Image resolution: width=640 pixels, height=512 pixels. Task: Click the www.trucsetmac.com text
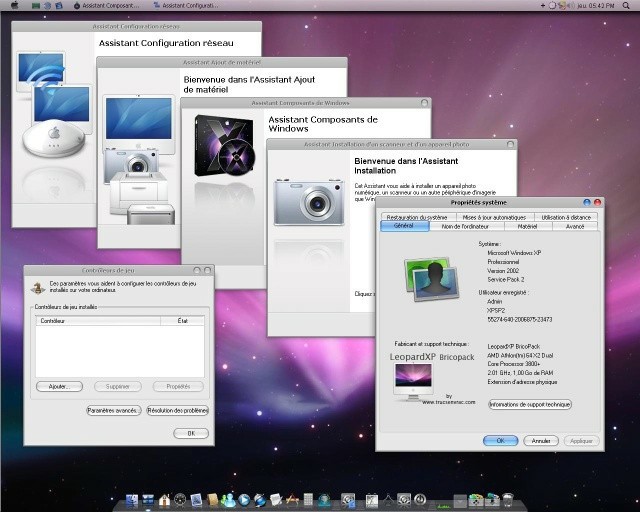click(449, 402)
